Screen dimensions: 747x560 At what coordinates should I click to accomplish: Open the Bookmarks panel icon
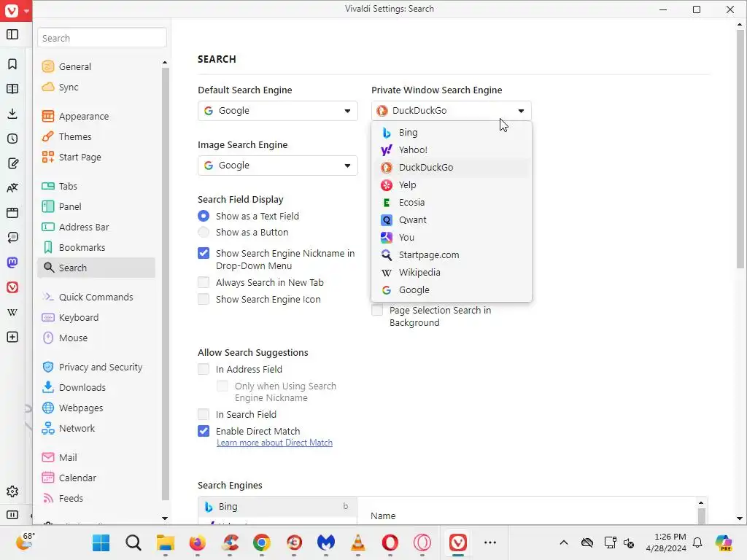[x=12, y=64]
